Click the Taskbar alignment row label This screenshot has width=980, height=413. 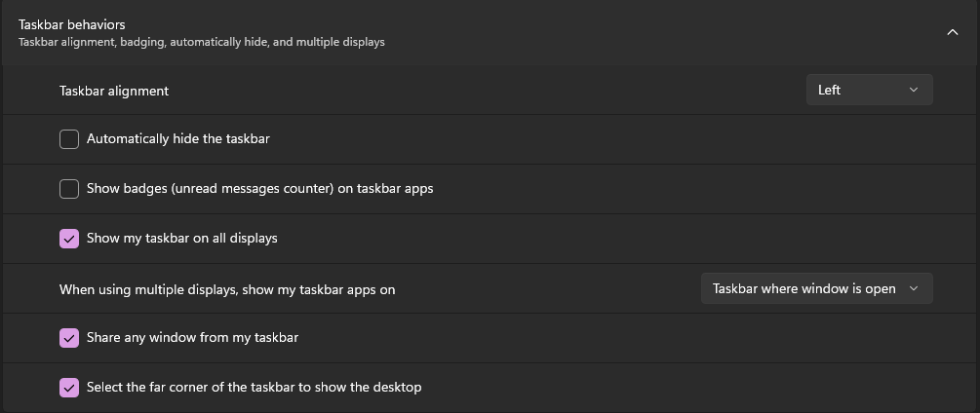(x=114, y=92)
